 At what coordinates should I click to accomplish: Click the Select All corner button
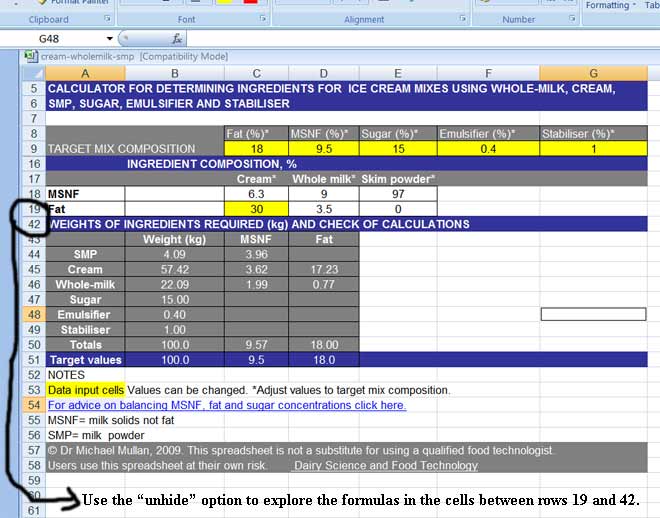pos(34,73)
